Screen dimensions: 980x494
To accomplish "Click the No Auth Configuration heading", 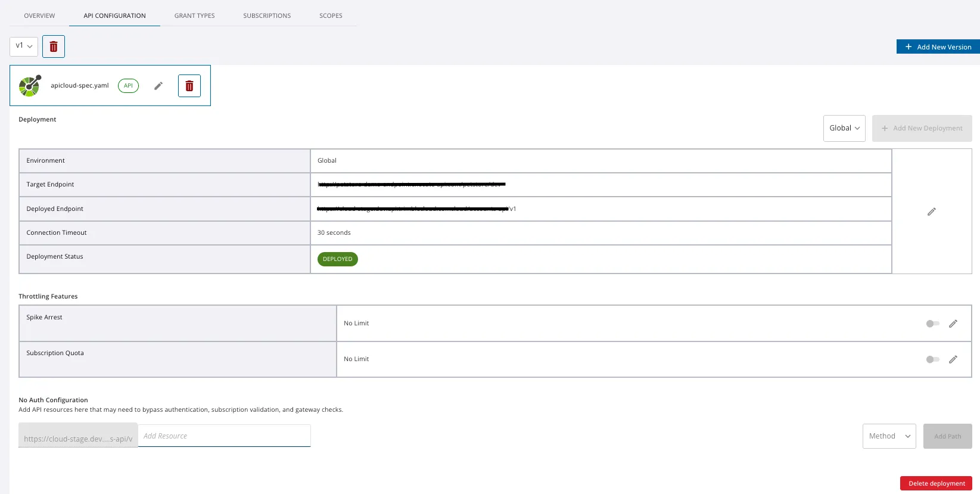I will click(x=53, y=400).
